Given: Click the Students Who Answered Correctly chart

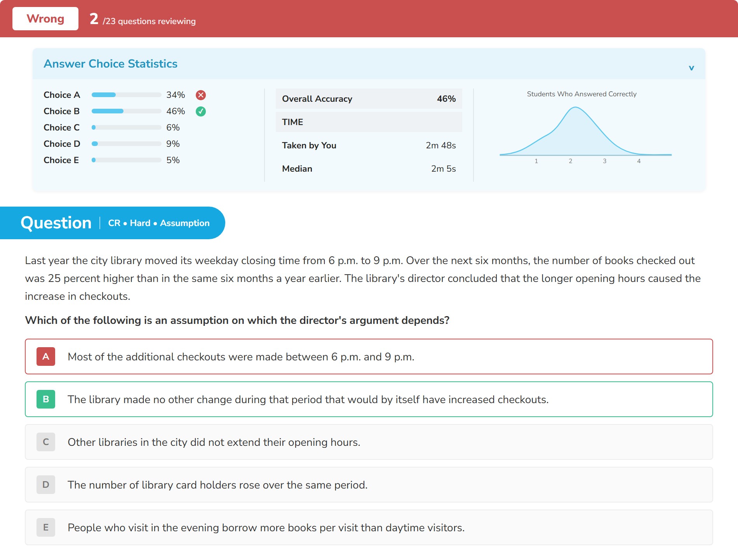Looking at the screenshot, I should [x=585, y=132].
